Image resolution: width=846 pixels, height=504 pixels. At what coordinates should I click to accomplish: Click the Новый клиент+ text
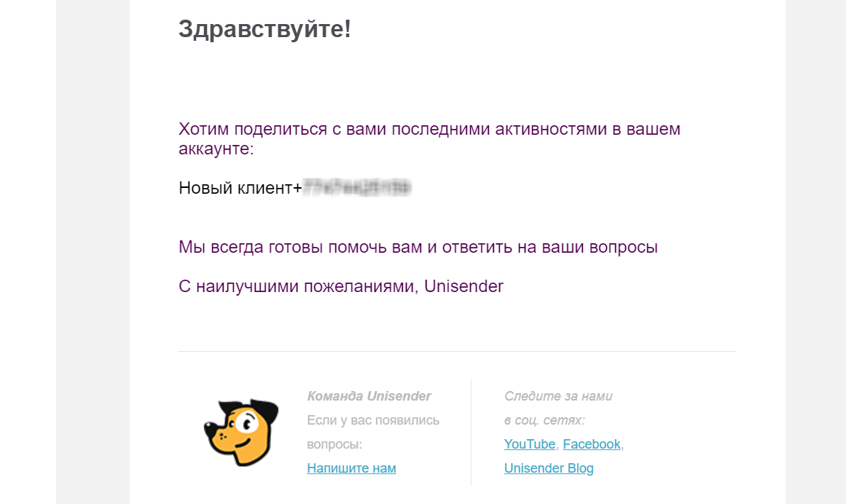(240, 188)
